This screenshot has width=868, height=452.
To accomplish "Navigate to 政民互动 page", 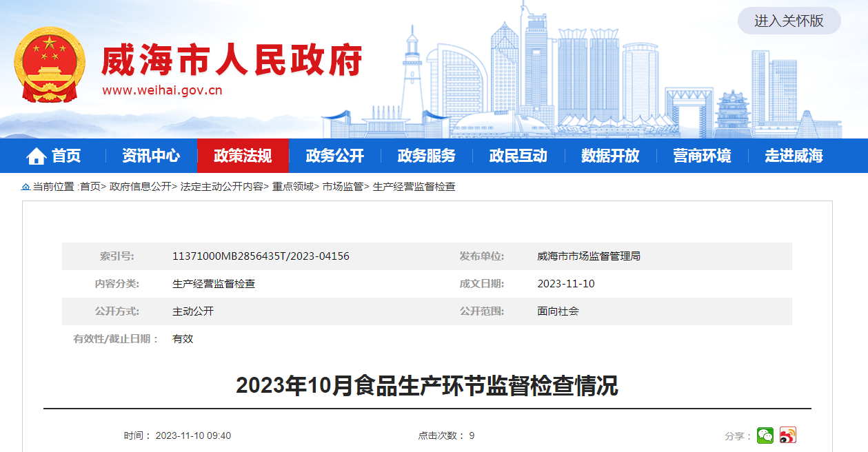I will [518, 156].
